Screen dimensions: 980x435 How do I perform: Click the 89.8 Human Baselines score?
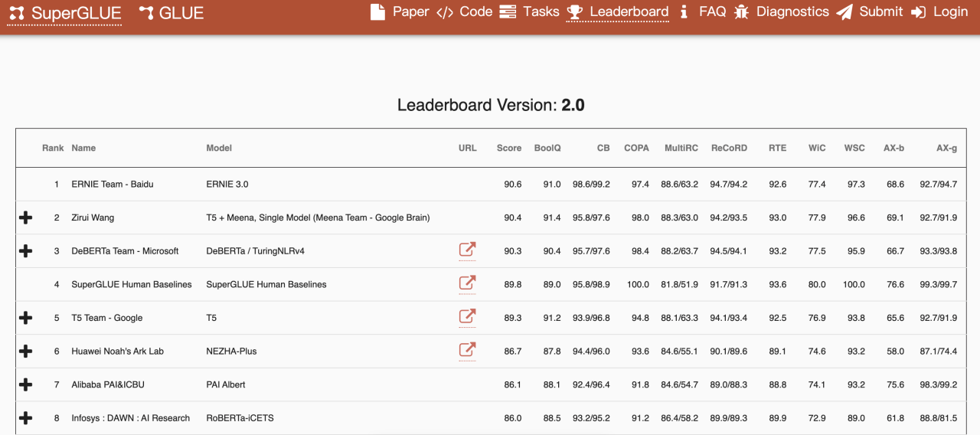[x=513, y=284]
